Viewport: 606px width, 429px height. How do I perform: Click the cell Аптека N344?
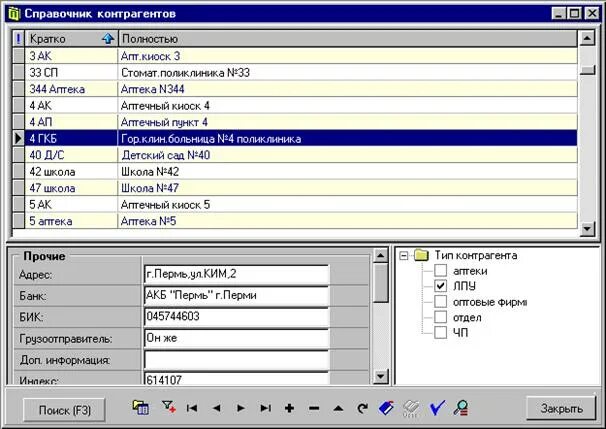[x=347, y=89]
